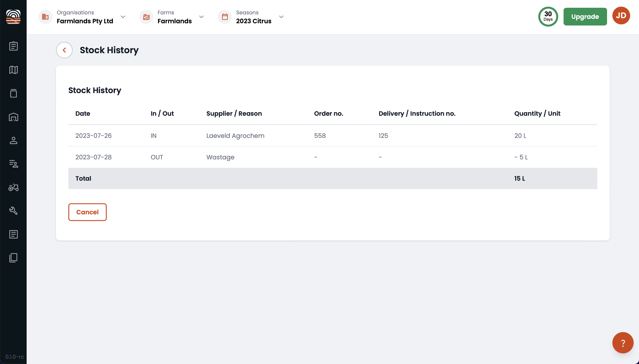
Task: Click the 15 L total value
Action: (519, 178)
